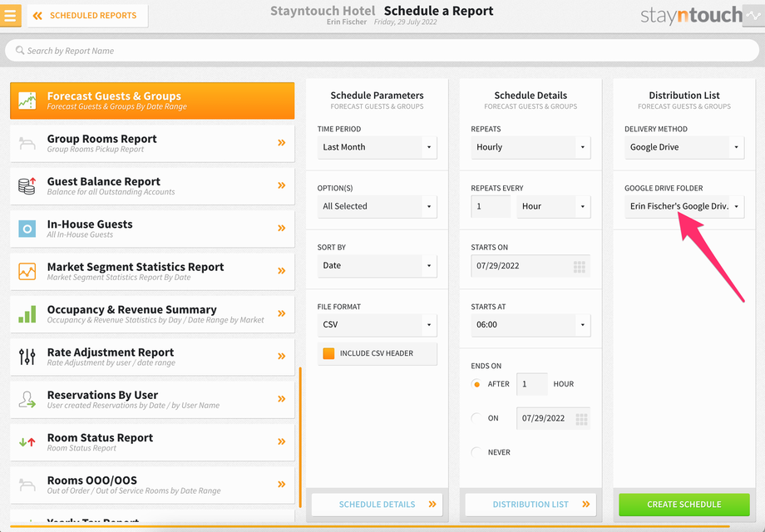Open the Repeats Every Hour unit dropdown
Screen dimensions: 765x532
pyautogui.click(x=554, y=206)
